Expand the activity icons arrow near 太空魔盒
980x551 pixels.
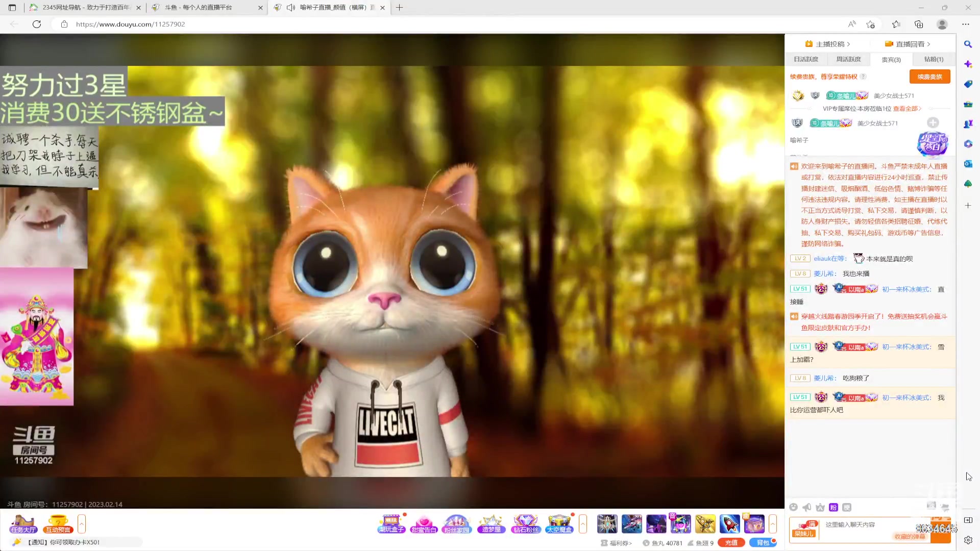(x=583, y=523)
